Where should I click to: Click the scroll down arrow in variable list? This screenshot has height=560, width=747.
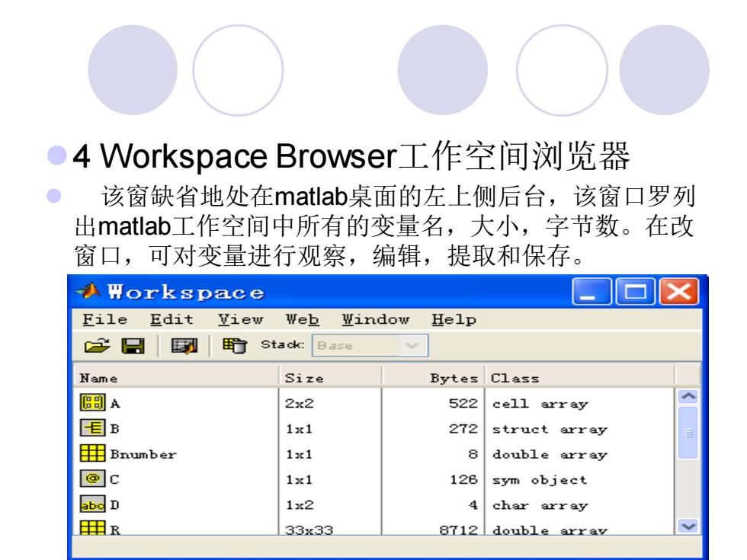(688, 526)
